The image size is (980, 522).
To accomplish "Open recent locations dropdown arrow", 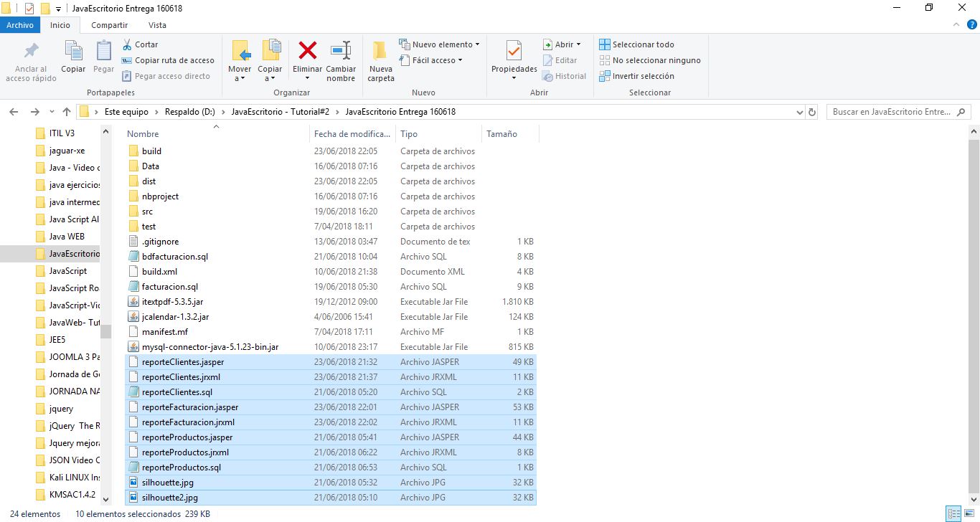I will (51, 113).
